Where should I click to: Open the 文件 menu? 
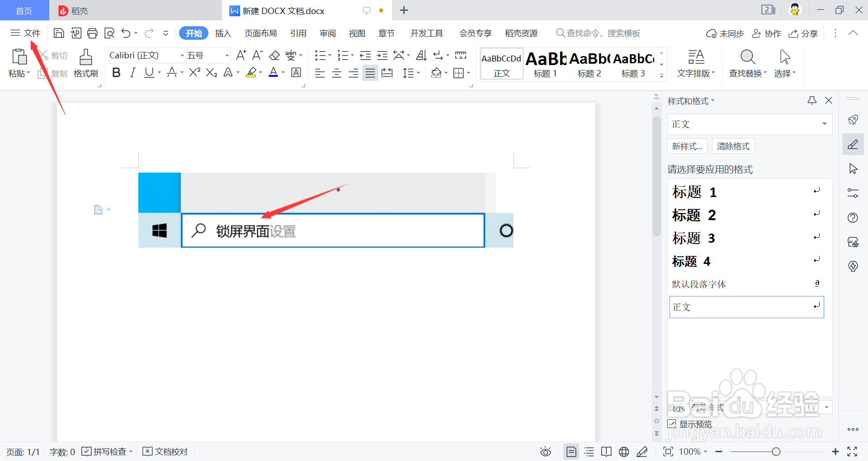(x=26, y=32)
